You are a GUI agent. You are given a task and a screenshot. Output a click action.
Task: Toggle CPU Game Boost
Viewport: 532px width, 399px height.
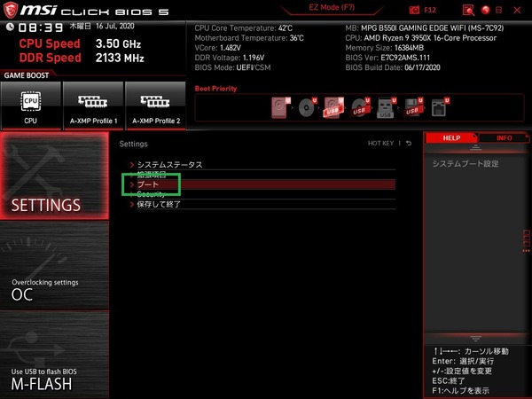(30, 106)
